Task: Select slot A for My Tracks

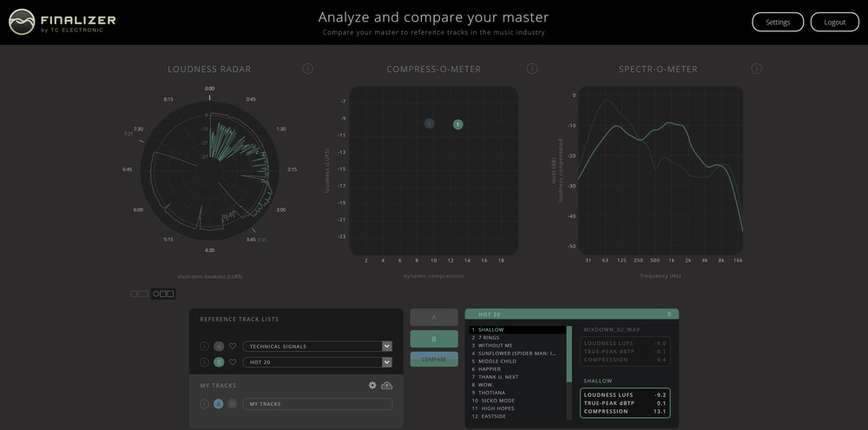Action: (219, 404)
